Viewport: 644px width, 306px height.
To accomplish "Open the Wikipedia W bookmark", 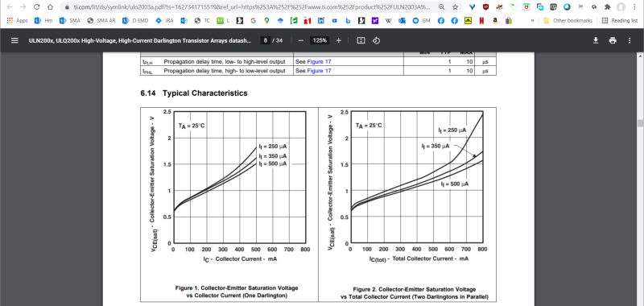I will coord(388,21).
